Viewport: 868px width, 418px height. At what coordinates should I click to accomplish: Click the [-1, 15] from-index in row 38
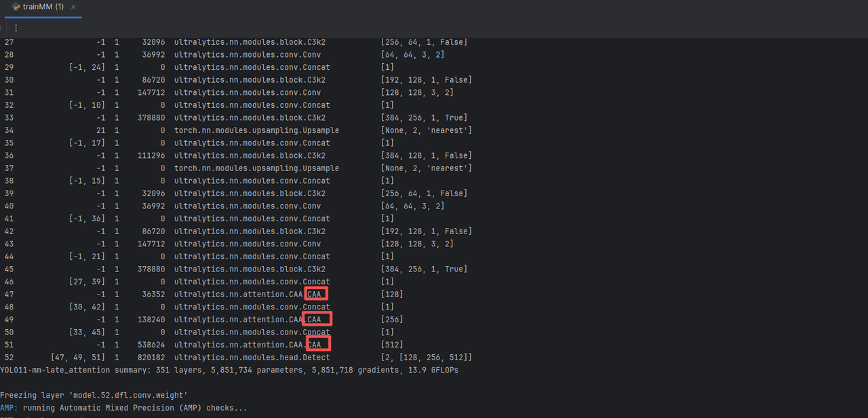87,181
